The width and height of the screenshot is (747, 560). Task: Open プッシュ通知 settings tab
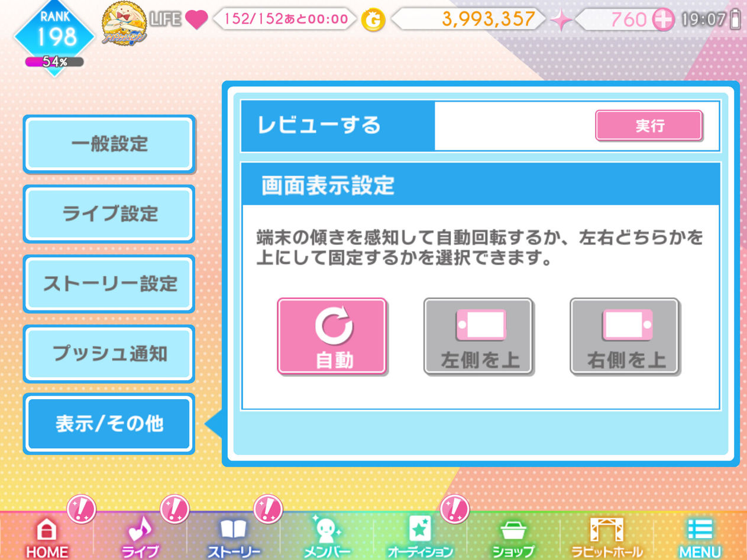[109, 354]
